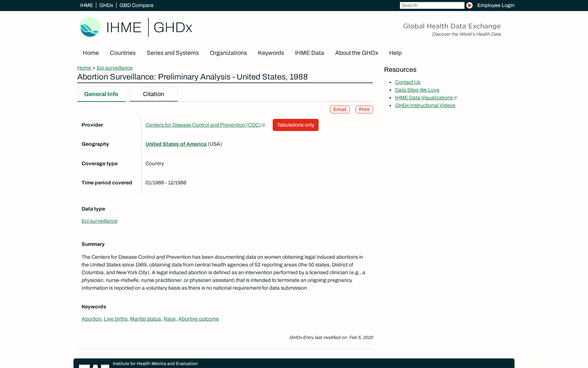Open the Data Sites We Love link
Screen dimensions: 588x368
click(417, 90)
